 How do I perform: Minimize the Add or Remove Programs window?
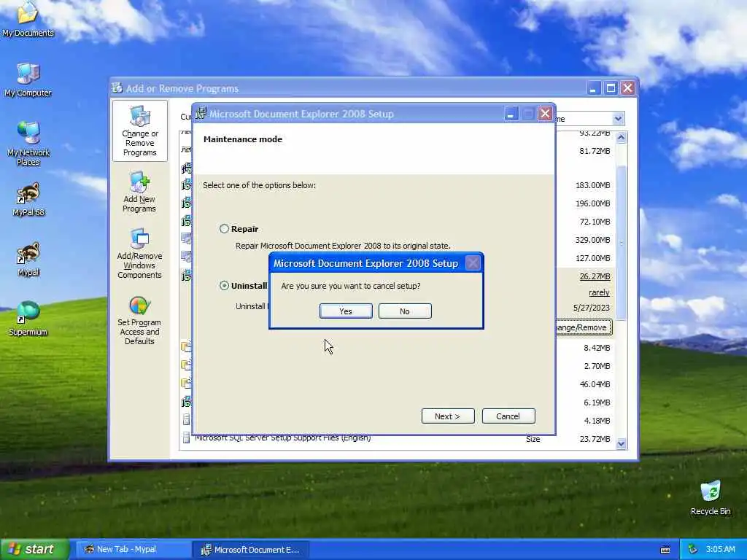tap(593, 88)
